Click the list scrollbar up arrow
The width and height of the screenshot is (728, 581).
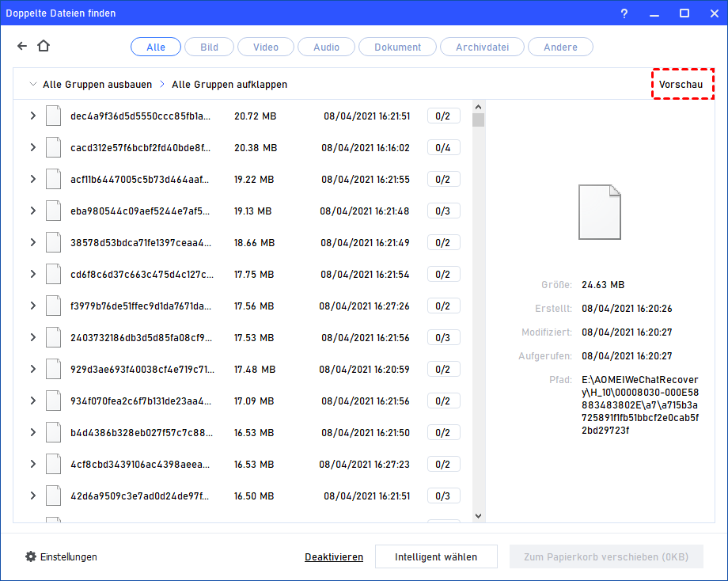(478, 107)
